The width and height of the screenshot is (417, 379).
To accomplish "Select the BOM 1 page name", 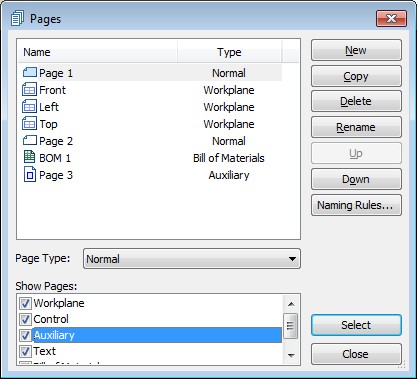I will click(x=55, y=158).
